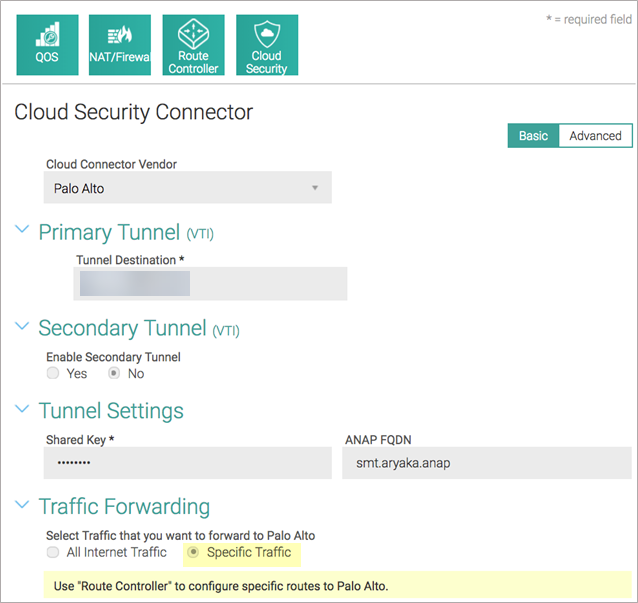
Task: Collapse the Secondary Tunnel section
Action: pos(22,328)
